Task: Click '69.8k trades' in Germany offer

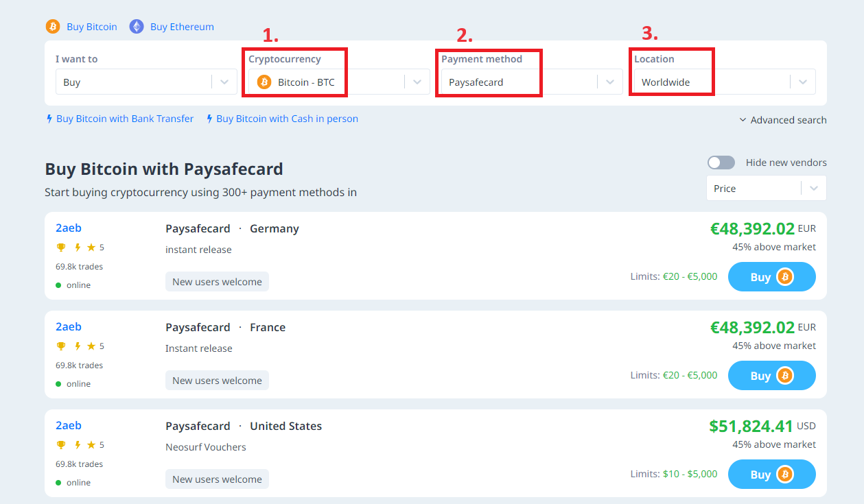Action: click(79, 266)
